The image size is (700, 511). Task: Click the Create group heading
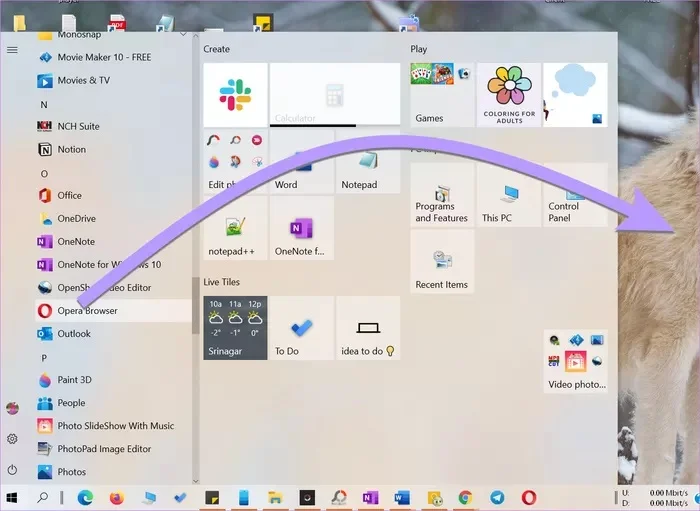point(217,49)
